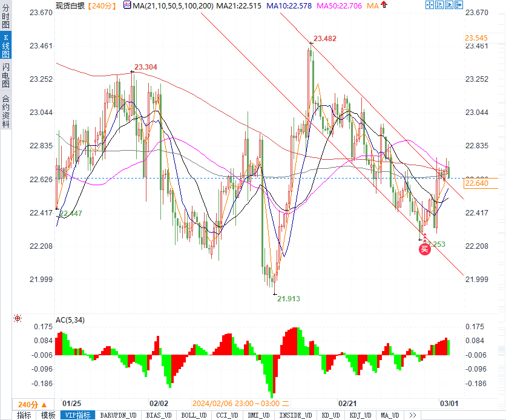Switch to the 分时图 side tab
The width and height of the screenshot is (506, 420).
(x=5, y=16)
